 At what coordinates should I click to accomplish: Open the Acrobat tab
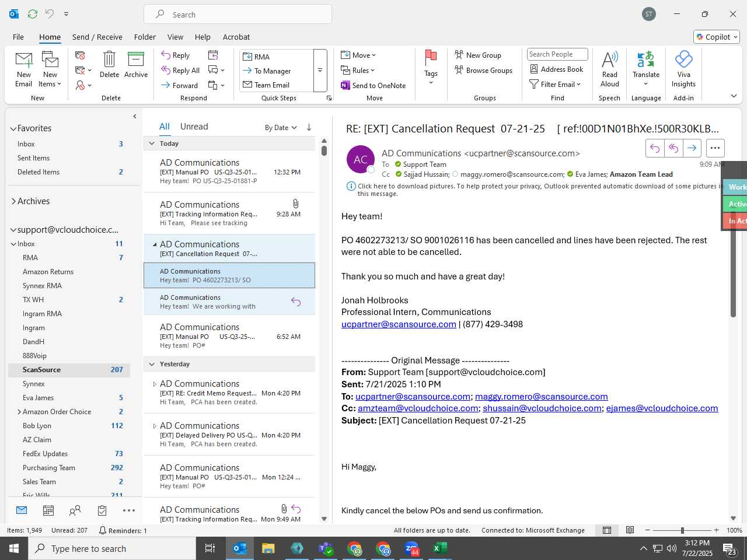point(236,37)
